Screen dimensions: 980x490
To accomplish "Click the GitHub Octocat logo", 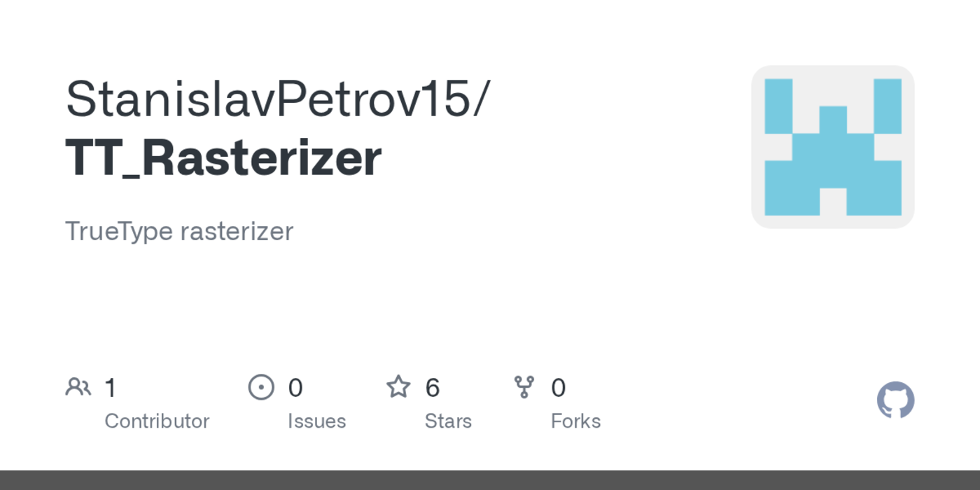I will coord(895,400).
